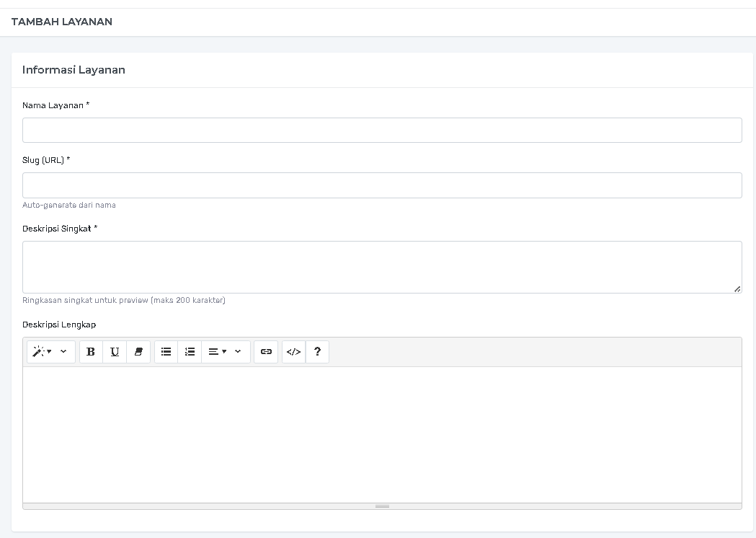Insert an ordered numbered list
Screen dimensions: 756x538
pyautogui.click(x=190, y=352)
